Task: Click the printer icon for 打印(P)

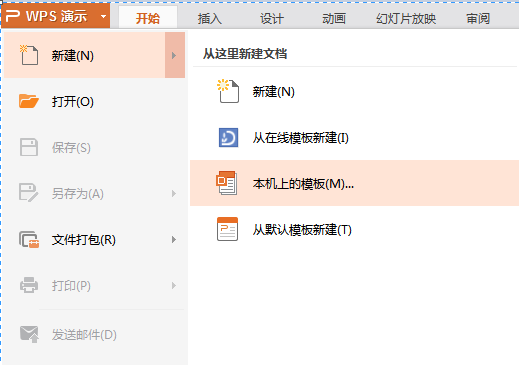Action: (x=29, y=285)
